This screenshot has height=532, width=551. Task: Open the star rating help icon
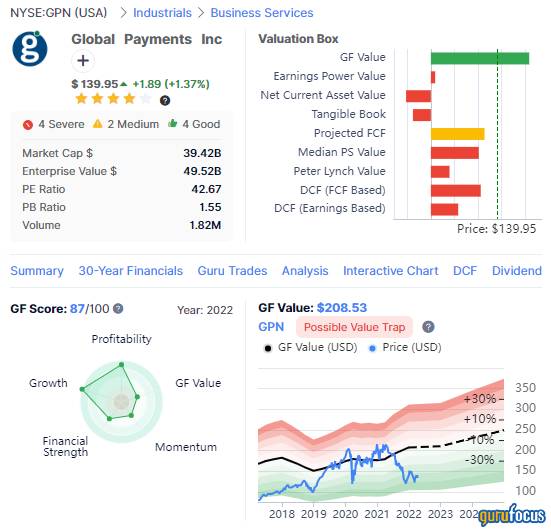pos(165,100)
